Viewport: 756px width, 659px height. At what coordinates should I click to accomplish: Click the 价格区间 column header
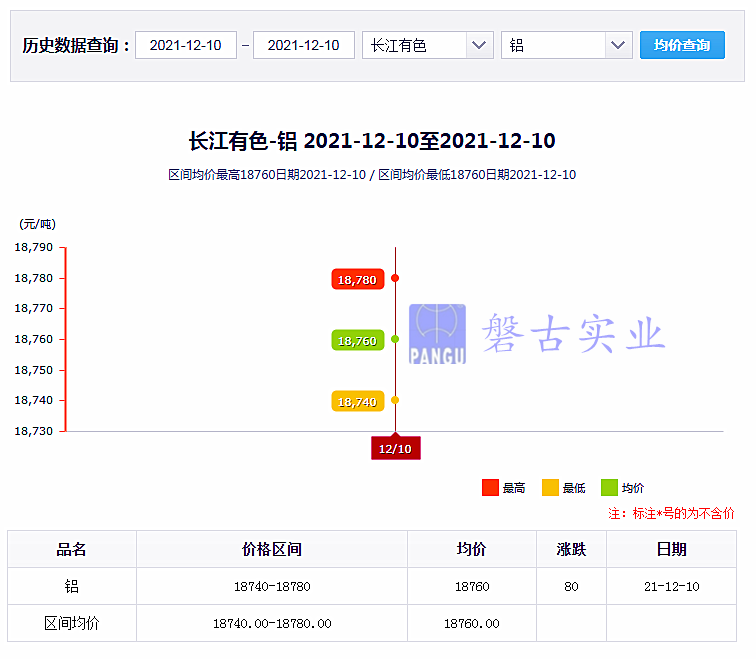[272, 549]
